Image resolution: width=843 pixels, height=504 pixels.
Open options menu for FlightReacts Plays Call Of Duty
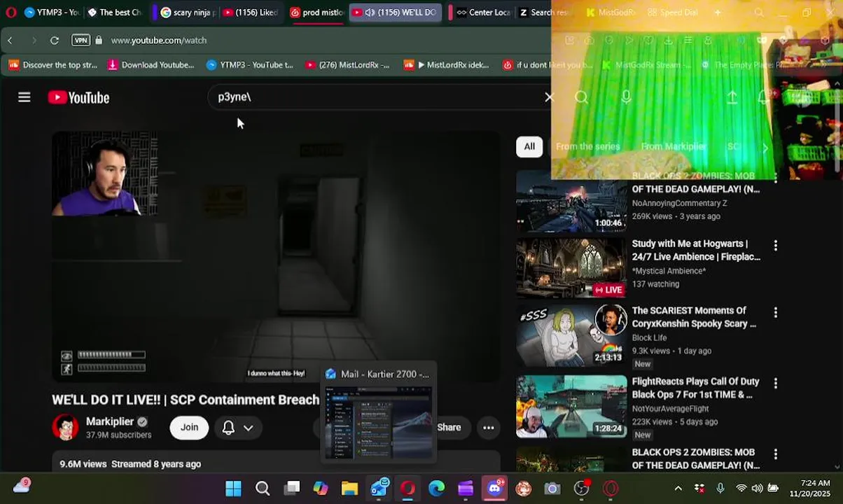(x=775, y=384)
